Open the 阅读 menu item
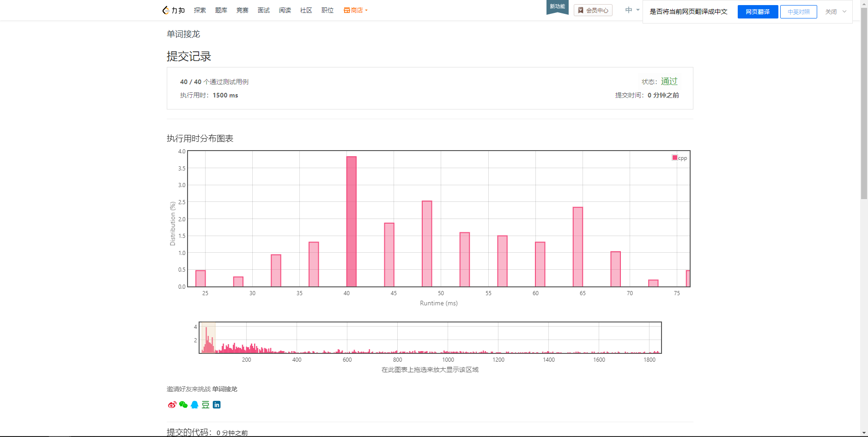This screenshot has width=868, height=437. 285,10
